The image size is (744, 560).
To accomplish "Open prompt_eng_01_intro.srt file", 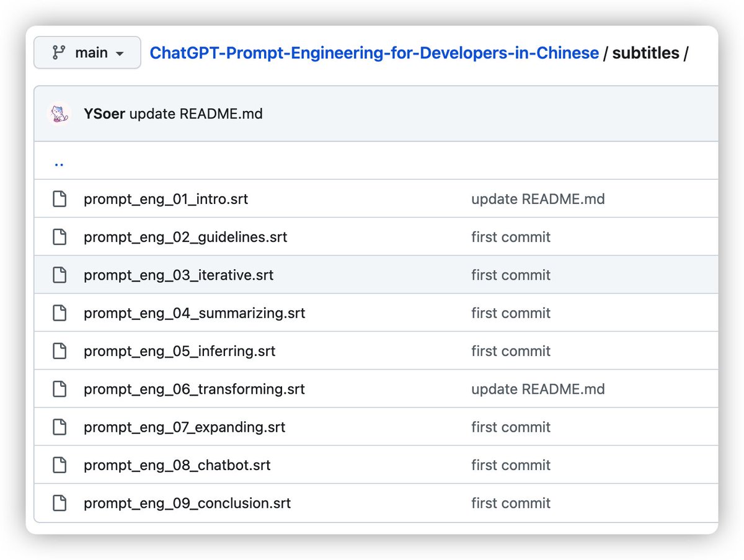I will [166, 199].
